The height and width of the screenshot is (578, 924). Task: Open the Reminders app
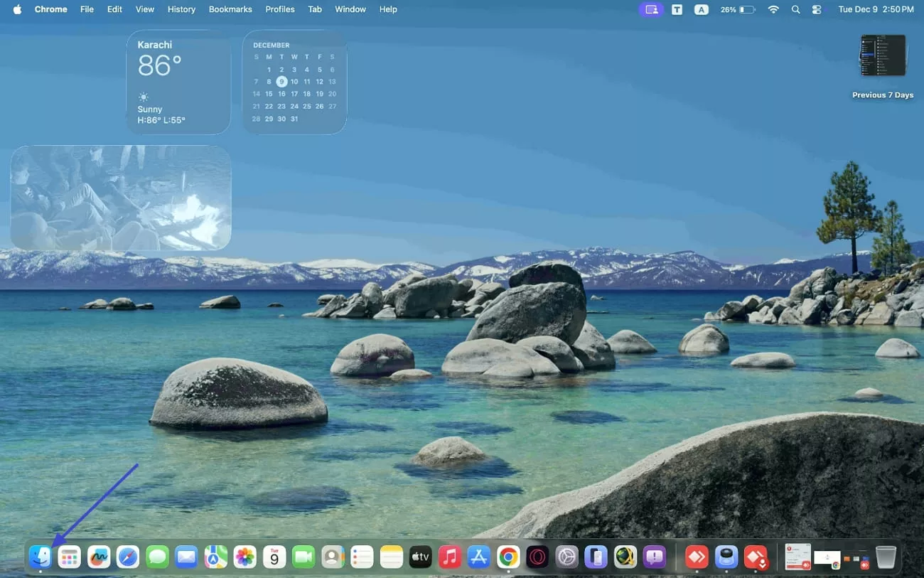pyautogui.click(x=362, y=557)
